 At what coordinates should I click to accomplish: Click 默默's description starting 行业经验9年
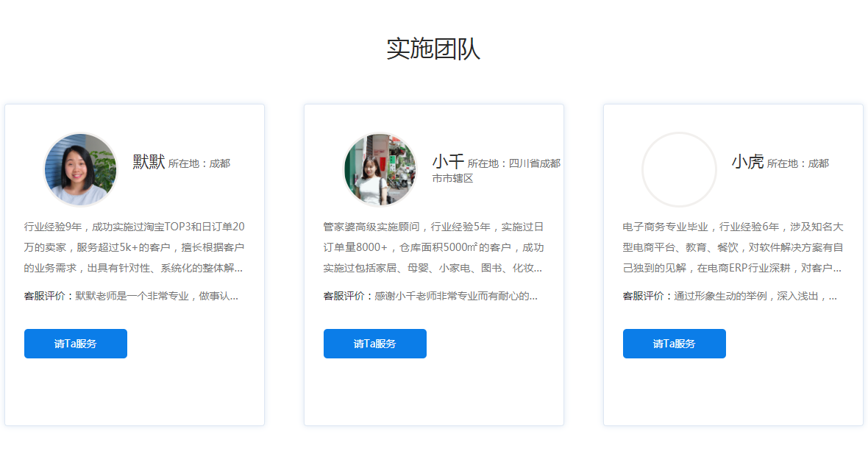click(134, 247)
